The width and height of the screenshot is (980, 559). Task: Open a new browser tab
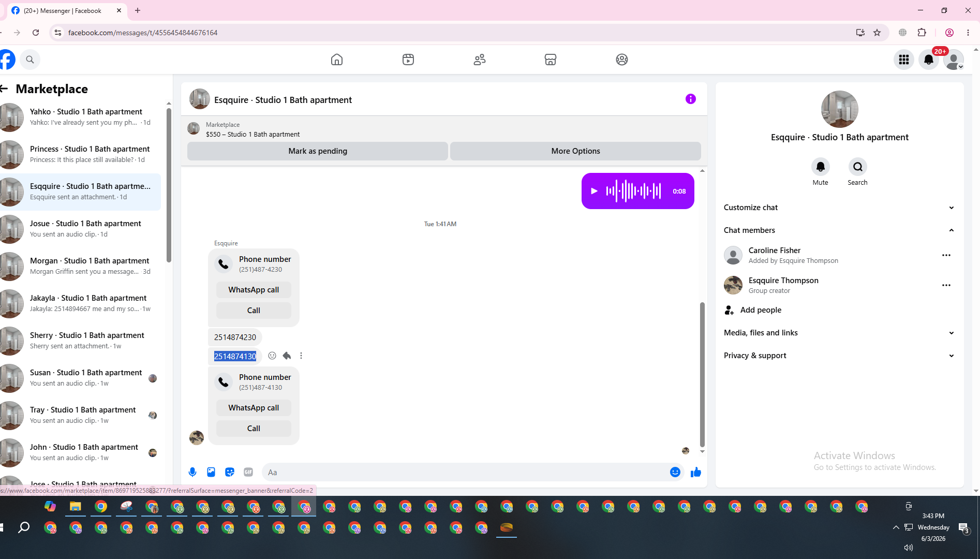point(138,10)
